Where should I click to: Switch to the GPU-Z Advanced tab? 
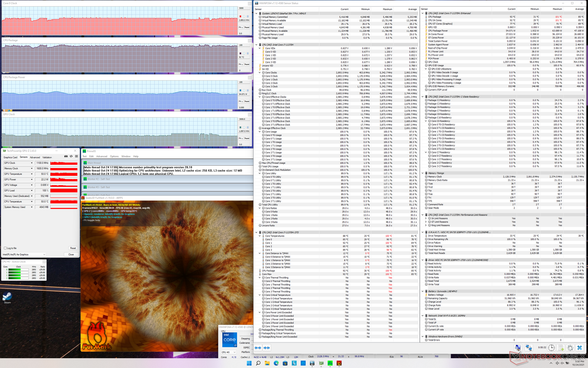click(x=35, y=157)
